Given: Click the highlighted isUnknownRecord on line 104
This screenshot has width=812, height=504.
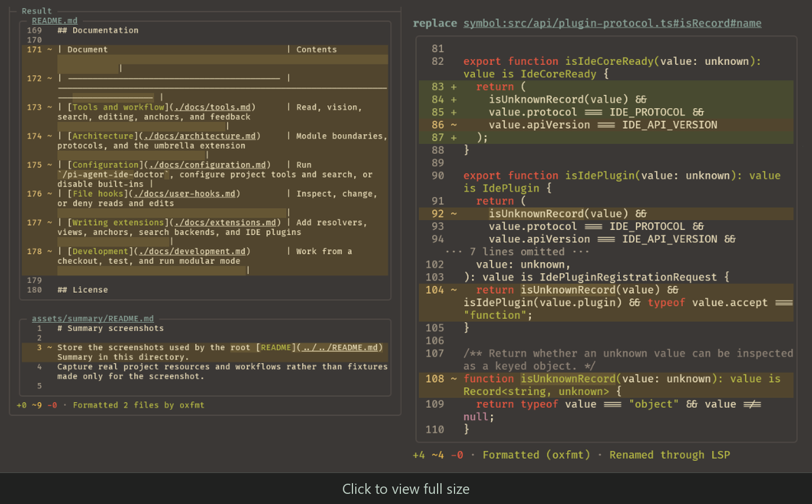Looking at the screenshot, I should (x=568, y=290).
